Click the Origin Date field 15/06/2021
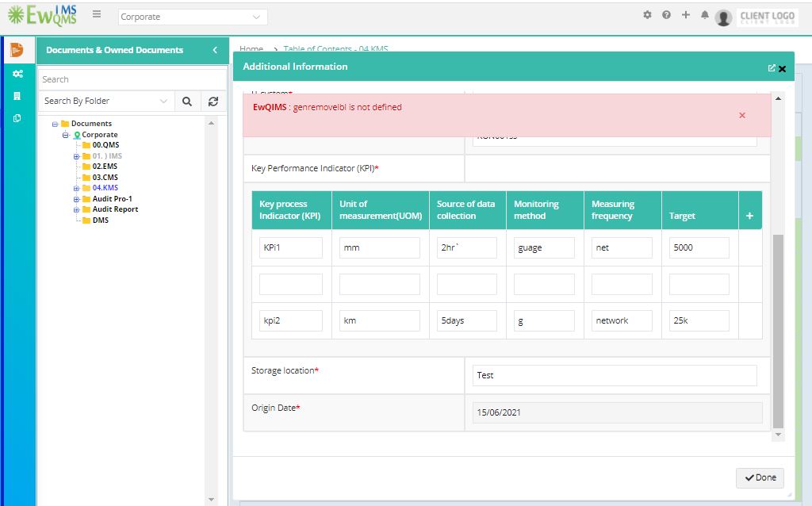Screen dimensions: 812x506 [x=617, y=412]
